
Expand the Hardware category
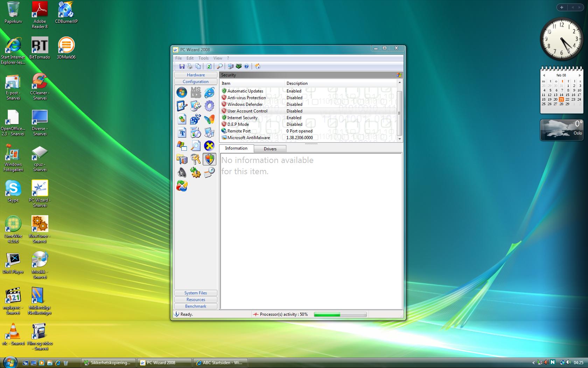coord(196,75)
